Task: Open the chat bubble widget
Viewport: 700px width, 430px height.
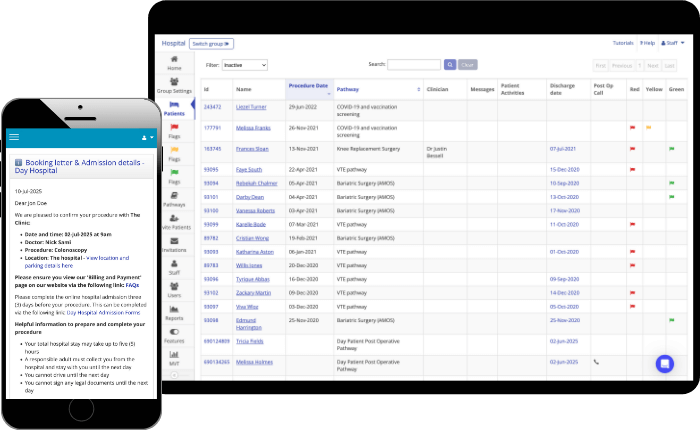Action: coord(665,363)
